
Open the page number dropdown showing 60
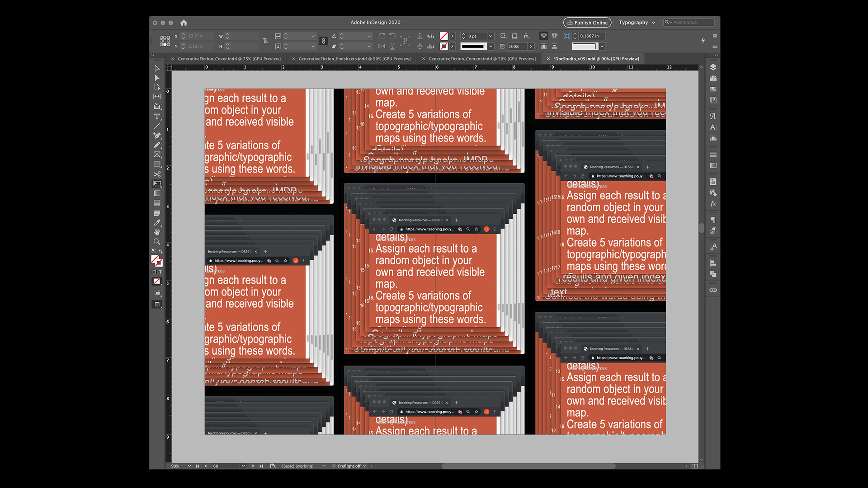243,466
